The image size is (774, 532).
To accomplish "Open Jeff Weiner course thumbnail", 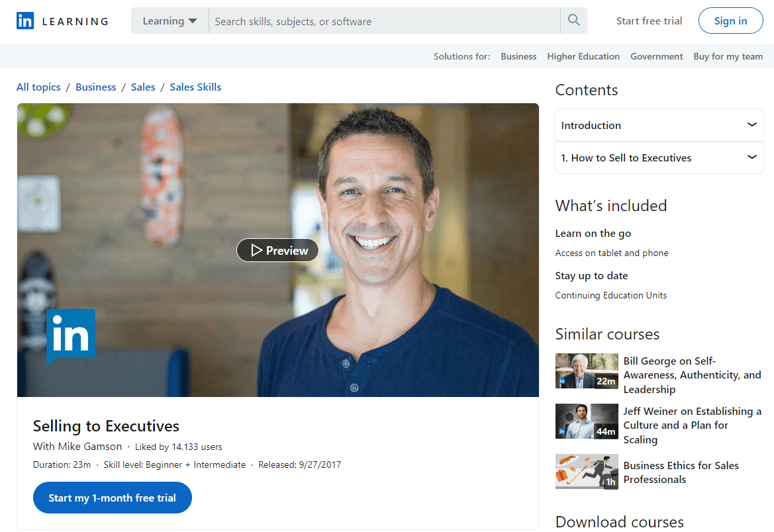I will point(587,421).
